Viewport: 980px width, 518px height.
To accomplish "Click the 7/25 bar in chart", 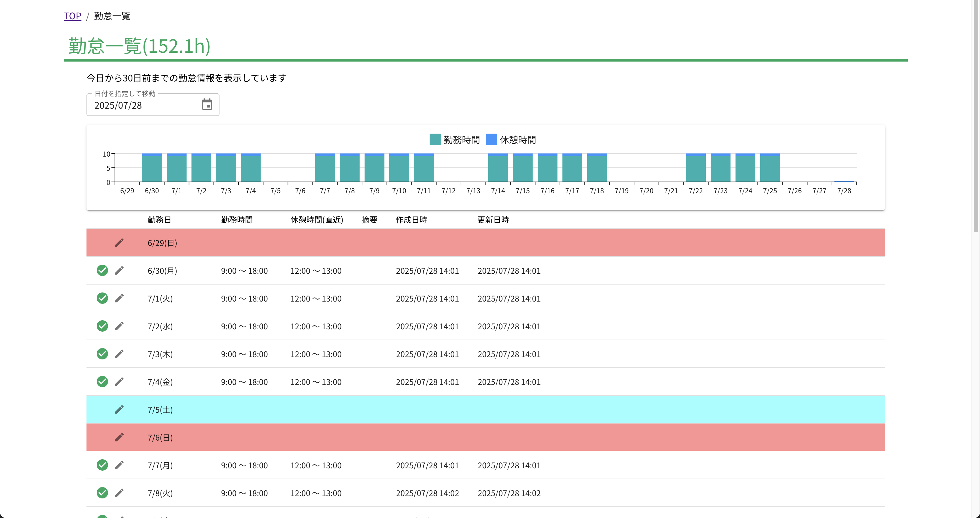I will (x=770, y=169).
